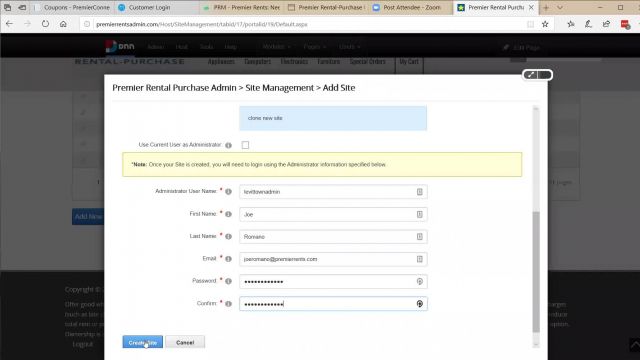Click into the First Name field

tap(333, 214)
